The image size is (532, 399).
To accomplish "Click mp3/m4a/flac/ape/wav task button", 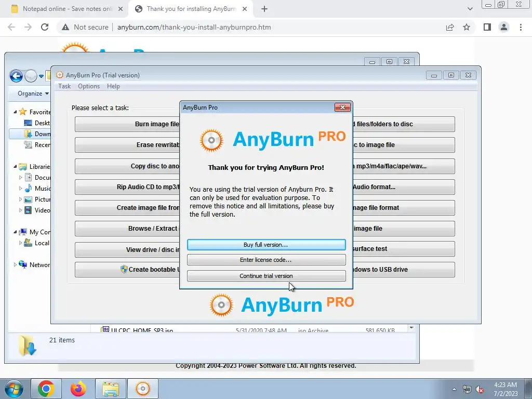I will pos(404,166).
